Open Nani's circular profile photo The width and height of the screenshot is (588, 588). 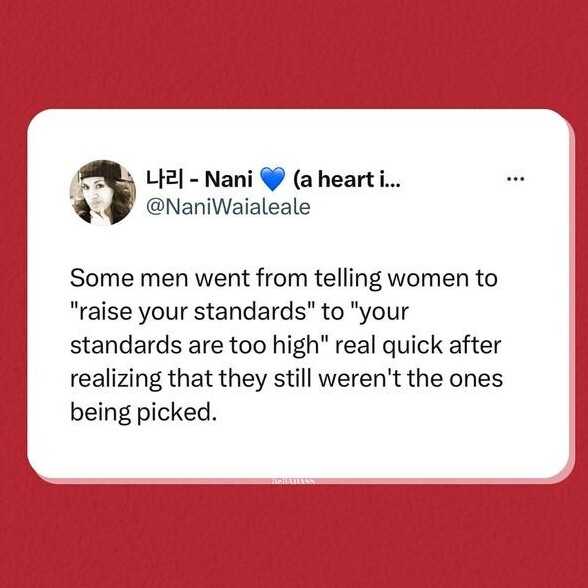(x=102, y=193)
